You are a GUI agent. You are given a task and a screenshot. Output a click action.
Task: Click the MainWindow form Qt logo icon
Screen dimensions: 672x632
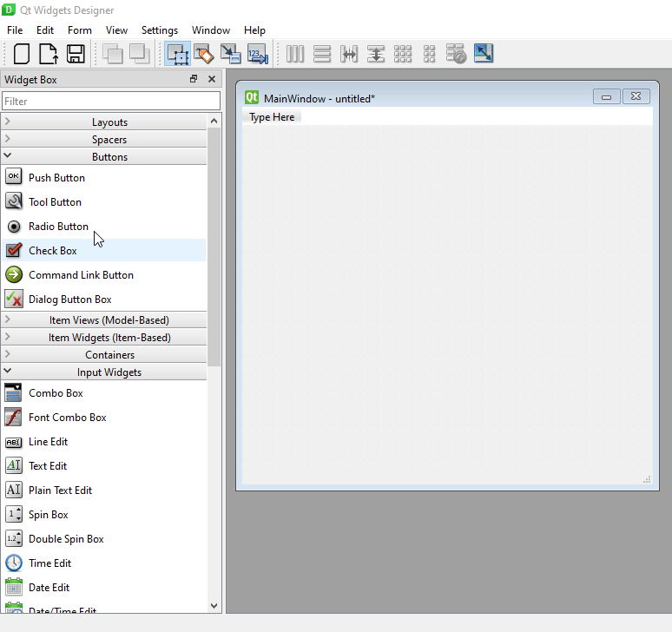pos(252,98)
